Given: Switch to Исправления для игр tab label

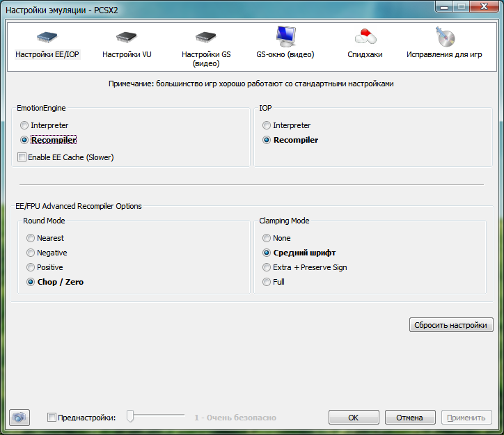Looking at the screenshot, I should 444,54.
